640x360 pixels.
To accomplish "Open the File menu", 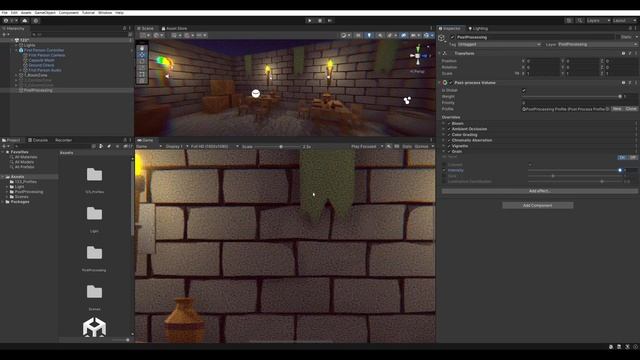I will coord(4,13).
